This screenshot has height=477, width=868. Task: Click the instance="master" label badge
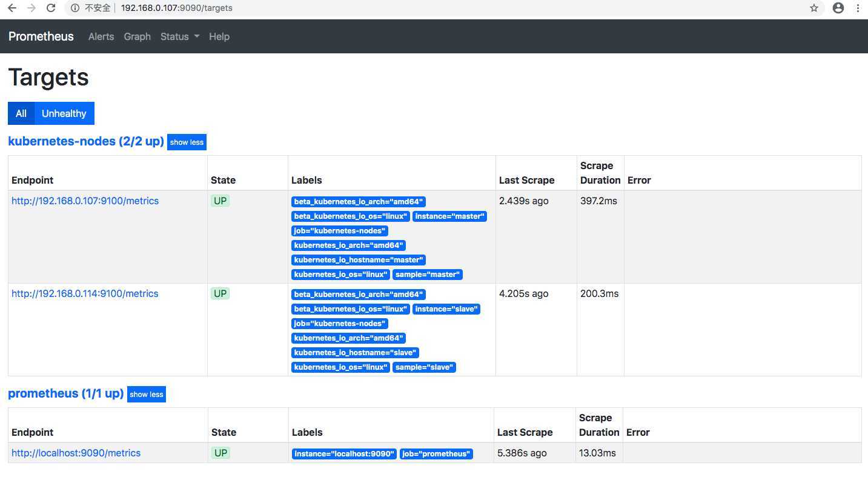(449, 216)
